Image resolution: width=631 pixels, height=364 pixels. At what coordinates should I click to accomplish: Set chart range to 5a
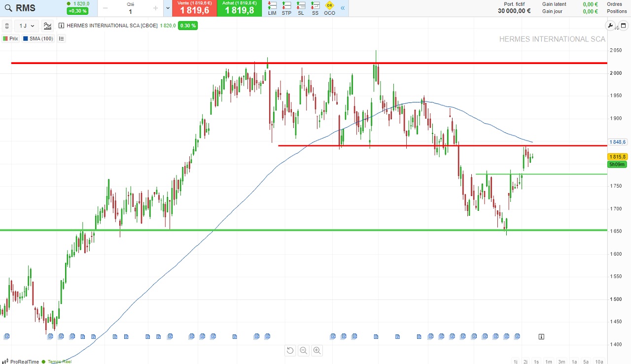pyautogui.click(x=586, y=362)
